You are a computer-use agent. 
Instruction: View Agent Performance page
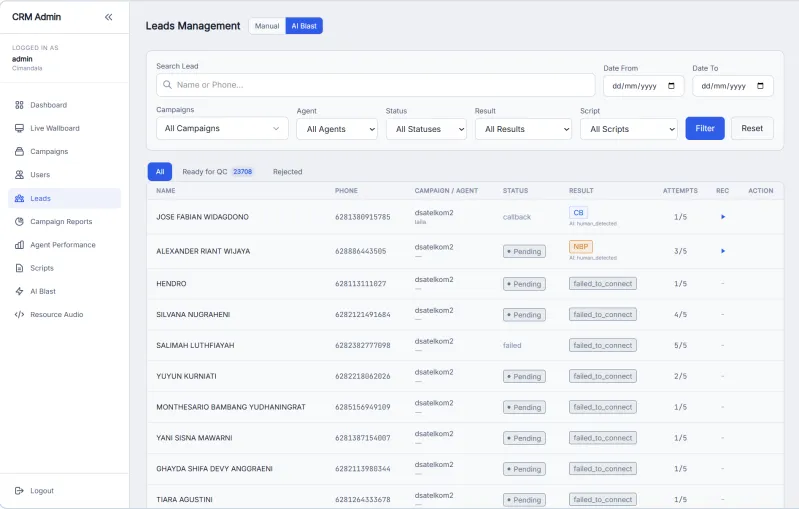point(65,245)
